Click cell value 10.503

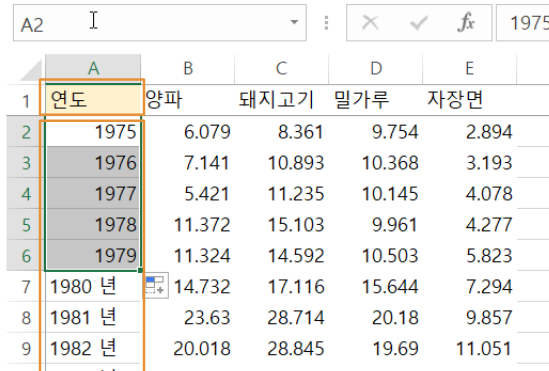click(x=376, y=256)
